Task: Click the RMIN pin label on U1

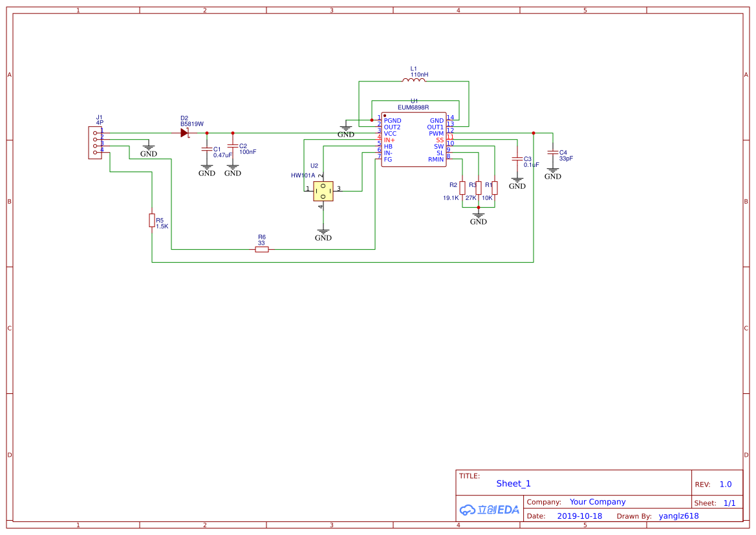Action: point(436,159)
